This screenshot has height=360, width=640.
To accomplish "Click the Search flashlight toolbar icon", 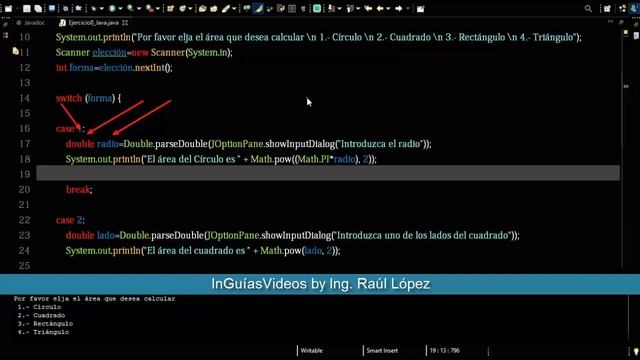I will coord(226,8).
